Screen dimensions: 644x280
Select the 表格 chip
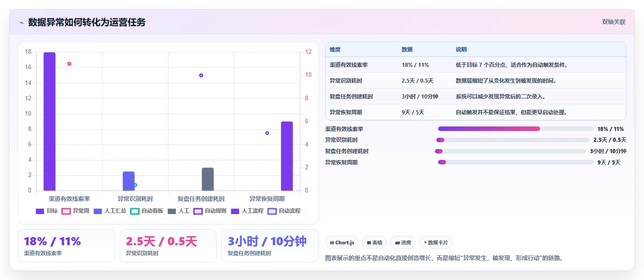374,243
